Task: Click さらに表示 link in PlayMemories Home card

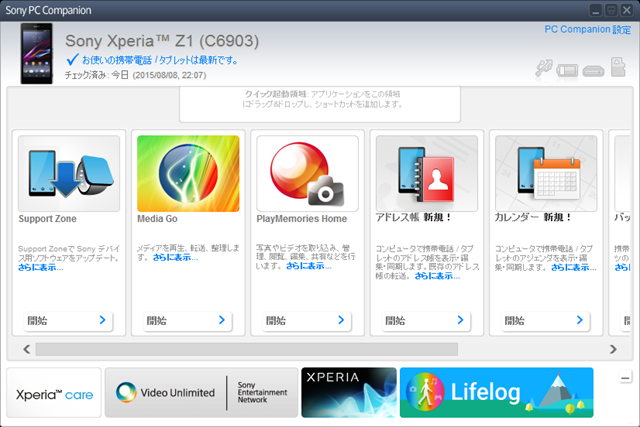Action: [309, 266]
